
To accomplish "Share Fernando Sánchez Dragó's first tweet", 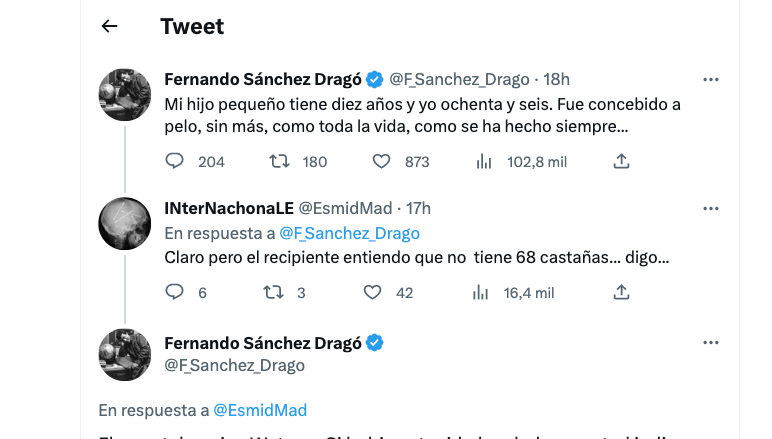I will pos(621,161).
